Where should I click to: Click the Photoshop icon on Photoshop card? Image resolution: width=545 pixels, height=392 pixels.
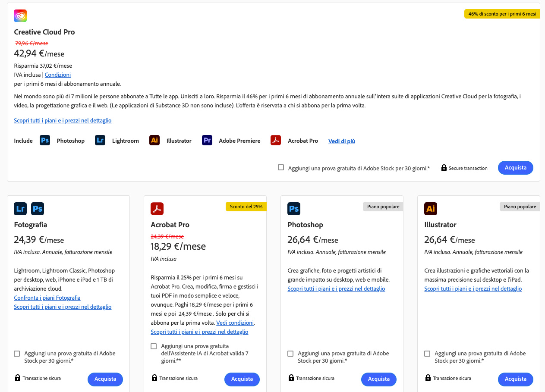pyautogui.click(x=294, y=209)
